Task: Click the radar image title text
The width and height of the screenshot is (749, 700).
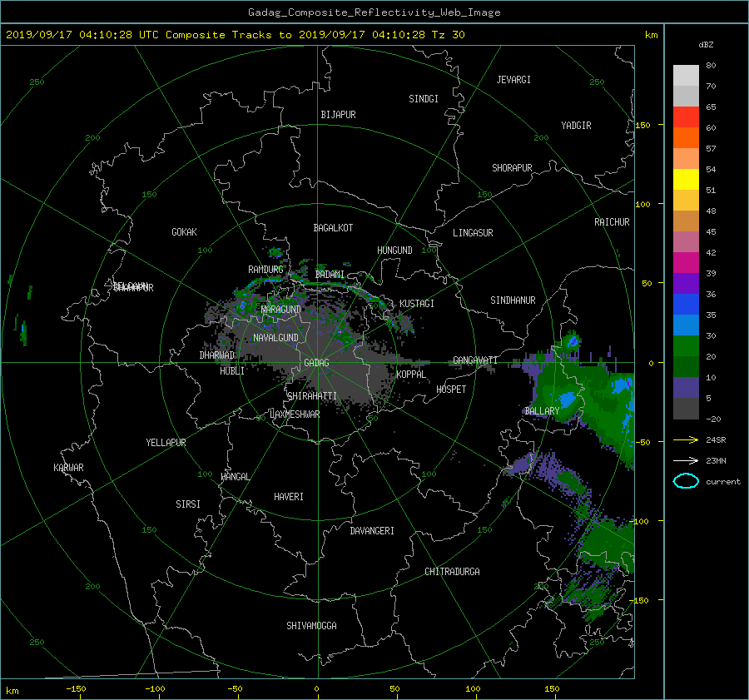Action: [374, 12]
